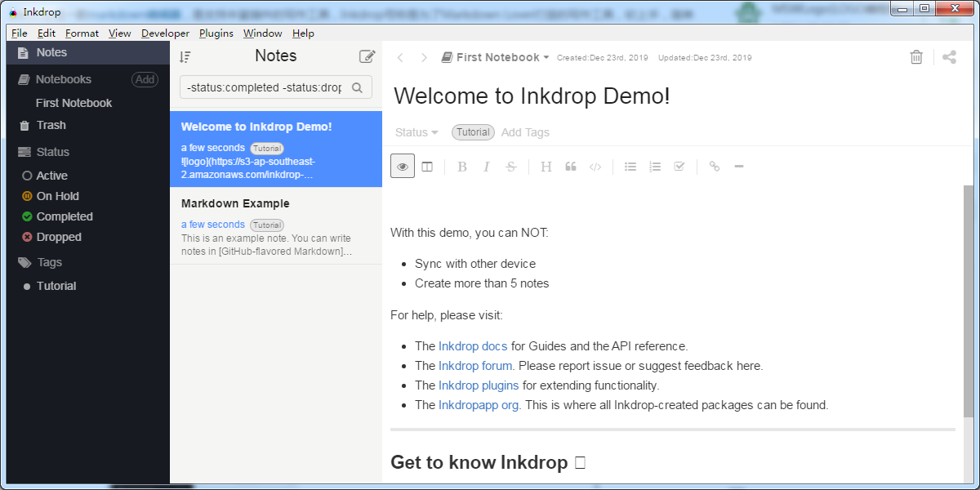Open Inkdrop forum link

475,366
